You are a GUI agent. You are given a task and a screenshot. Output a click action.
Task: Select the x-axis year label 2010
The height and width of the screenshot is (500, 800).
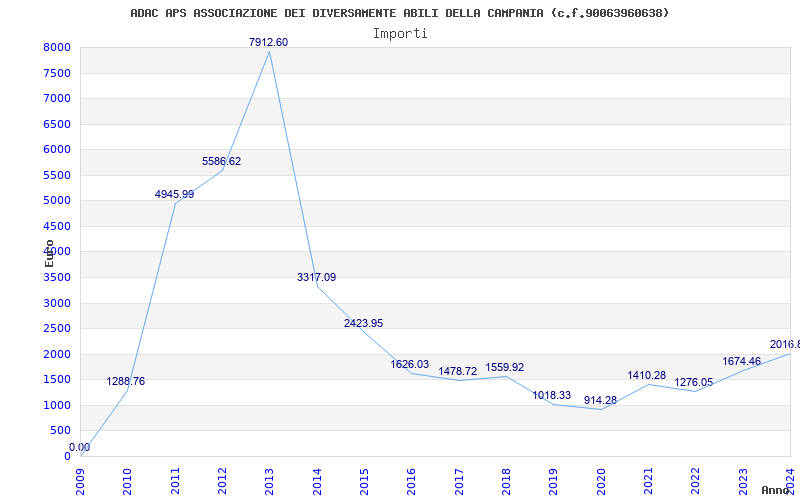tap(128, 482)
